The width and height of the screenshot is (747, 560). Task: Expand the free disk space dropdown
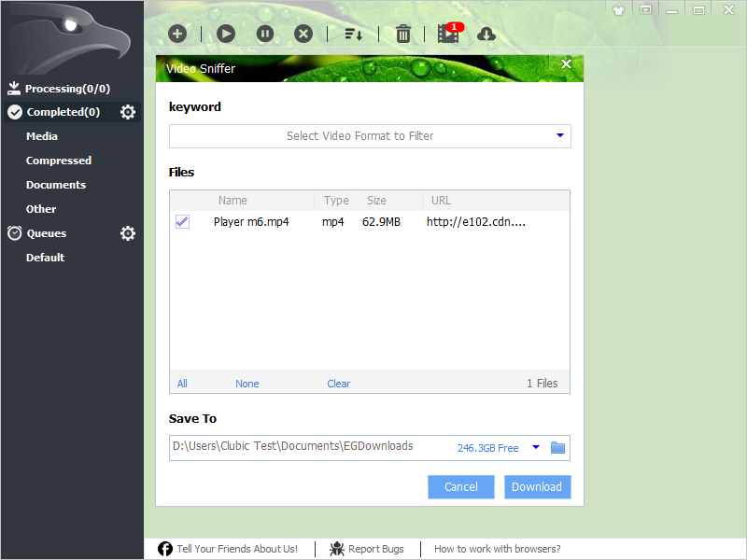(x=536, y=447)
